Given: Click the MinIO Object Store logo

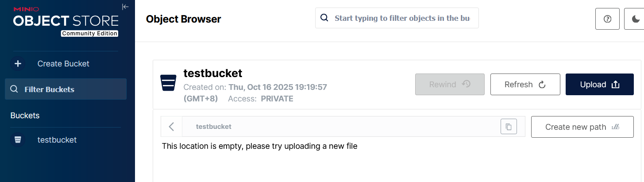Looking at the screenshot, I should tap(66, 21).
